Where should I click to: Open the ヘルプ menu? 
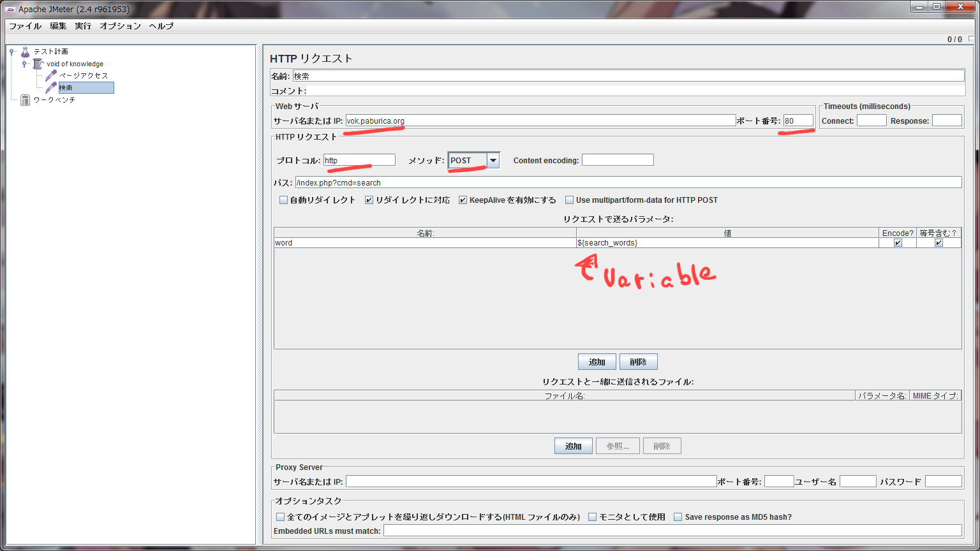pos(161,26)
